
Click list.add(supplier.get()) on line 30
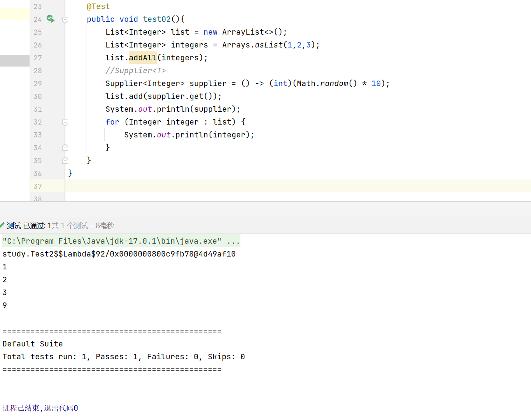pyautogui.click(x=163, y=96)
